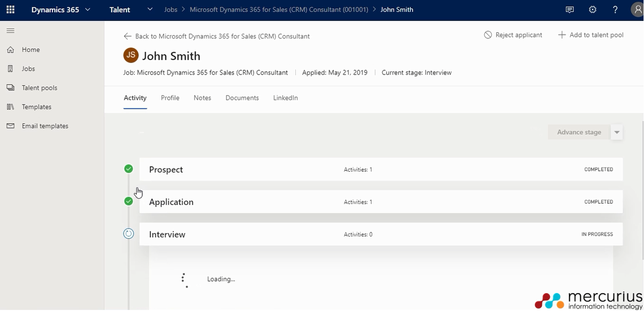The width and height of the screenshot is (644, 311).
Task: Click the John Smith breadcrumb
Action: [x=397, y=10]
